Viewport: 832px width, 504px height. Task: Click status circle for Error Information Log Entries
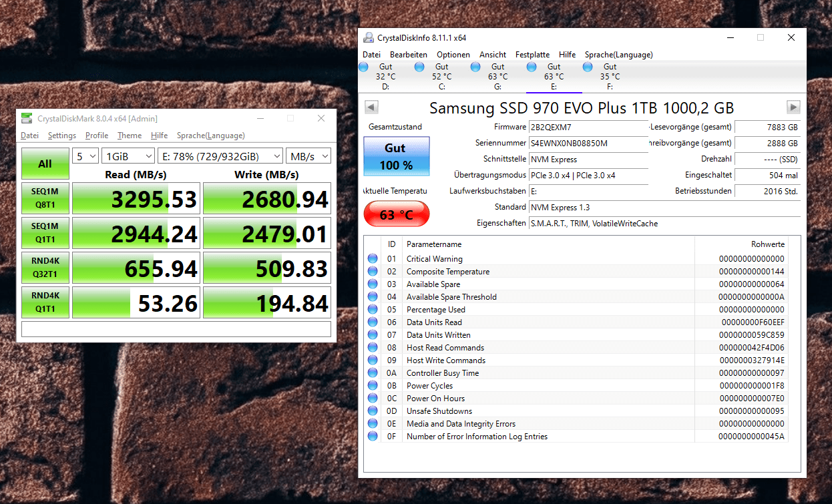click(x=373, y=436)
